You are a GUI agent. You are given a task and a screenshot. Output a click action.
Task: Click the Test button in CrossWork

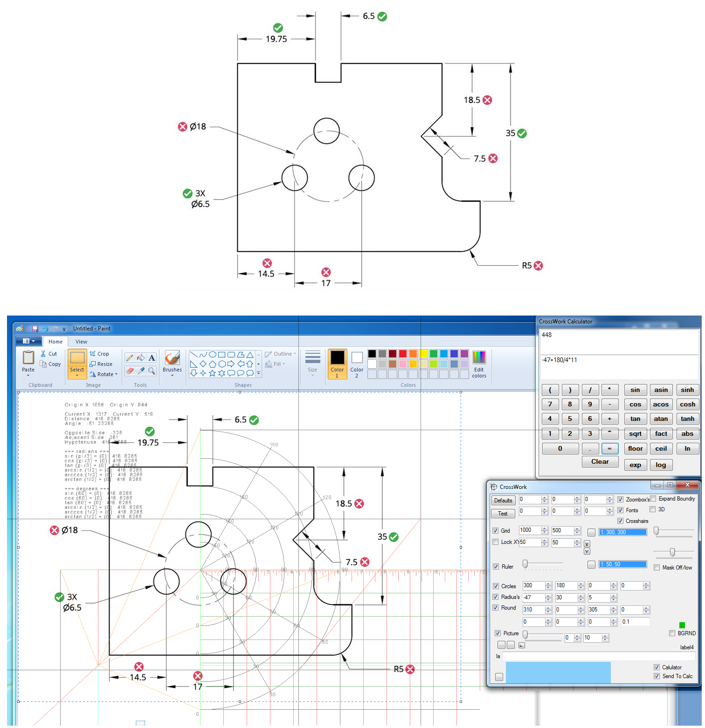point(503,514)
